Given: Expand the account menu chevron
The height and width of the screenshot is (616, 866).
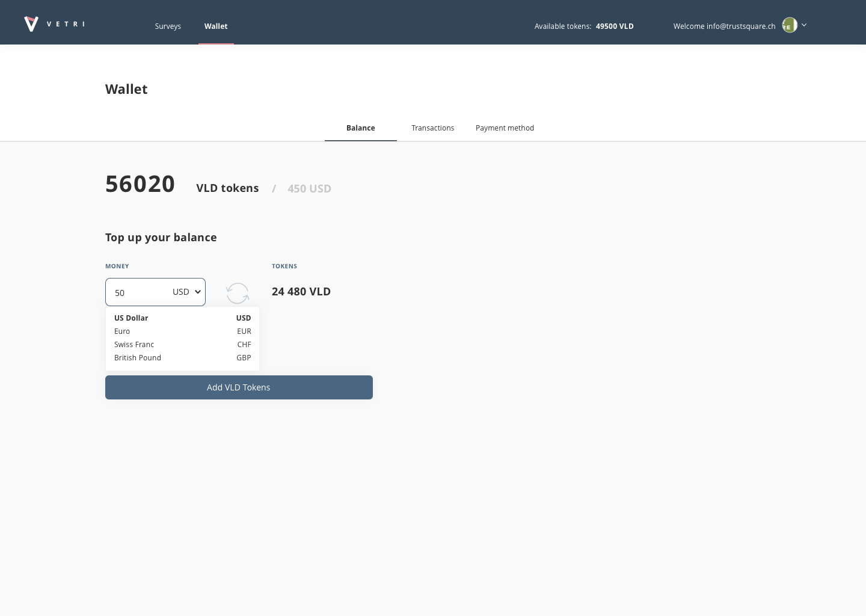Looking at the screenshot, I should pyautogui.click(x=804, y=25).
